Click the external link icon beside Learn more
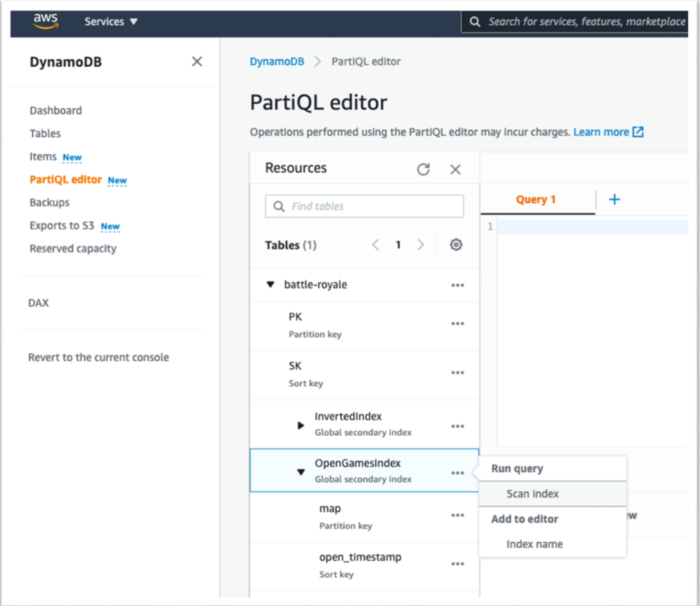 click(638, 132)
